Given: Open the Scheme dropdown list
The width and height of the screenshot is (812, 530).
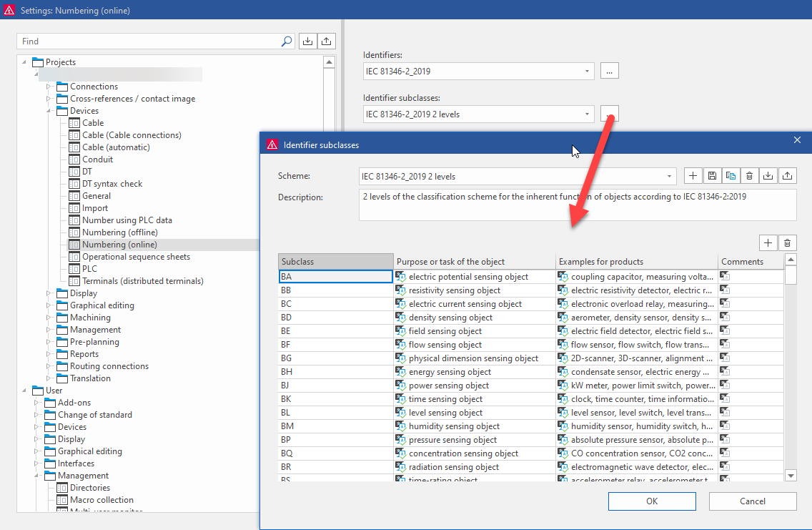Looking at the screenshot, I should pos(669,177).
